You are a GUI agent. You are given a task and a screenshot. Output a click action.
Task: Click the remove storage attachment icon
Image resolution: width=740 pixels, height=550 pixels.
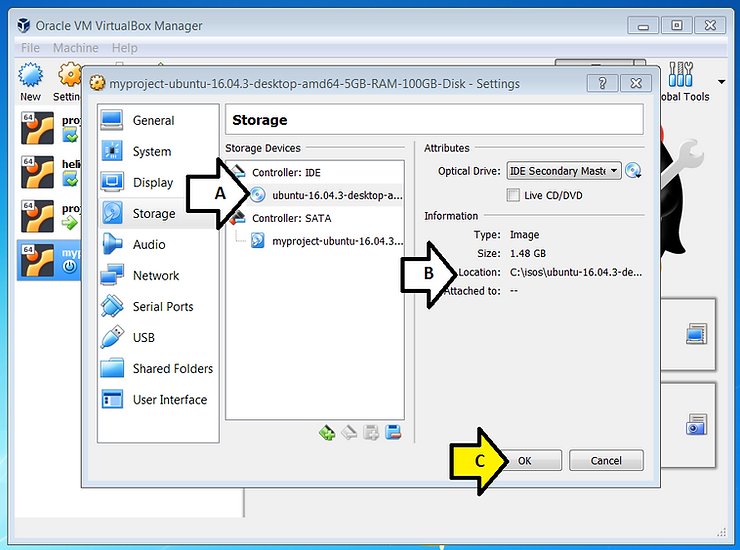pos(393,432)
